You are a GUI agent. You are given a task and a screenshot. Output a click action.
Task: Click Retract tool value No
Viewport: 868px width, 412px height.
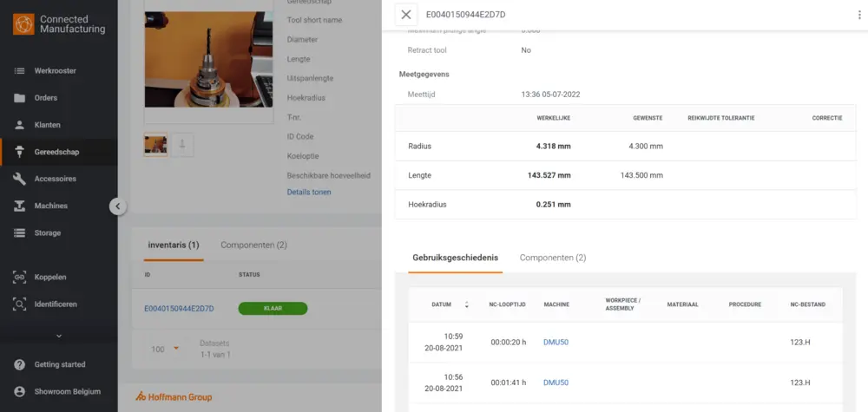526,50
